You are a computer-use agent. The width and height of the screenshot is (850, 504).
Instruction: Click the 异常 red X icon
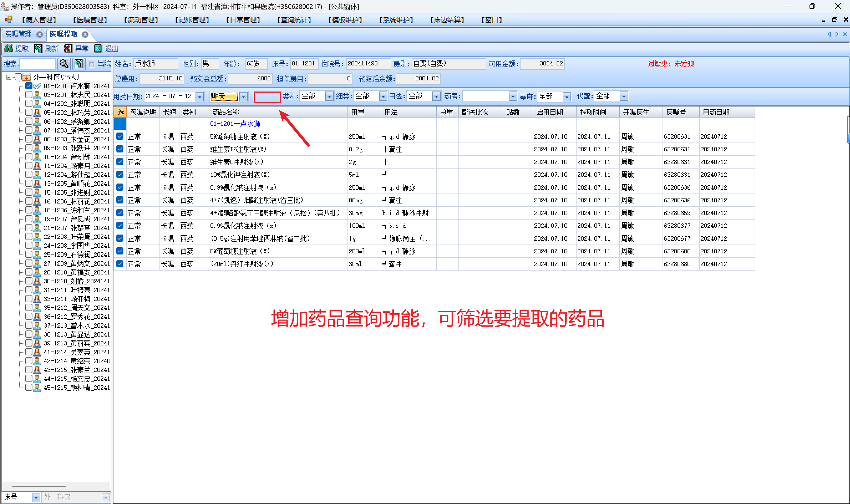[x=68, y=49]
